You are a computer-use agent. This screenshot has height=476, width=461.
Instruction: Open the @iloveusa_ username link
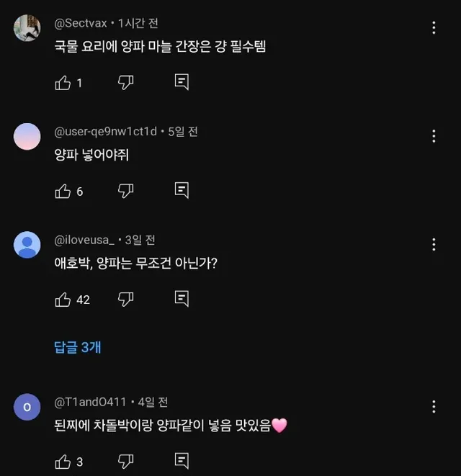(x=84, y=240)
